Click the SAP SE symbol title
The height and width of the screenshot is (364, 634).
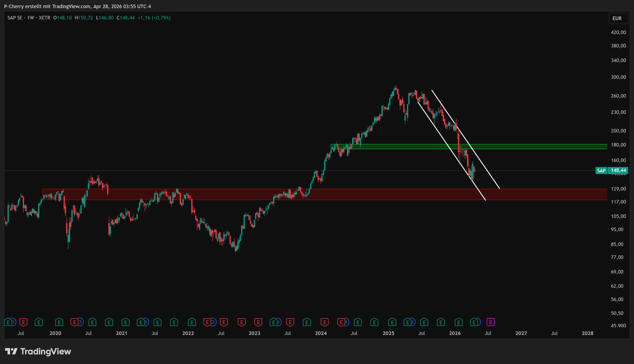15,18
